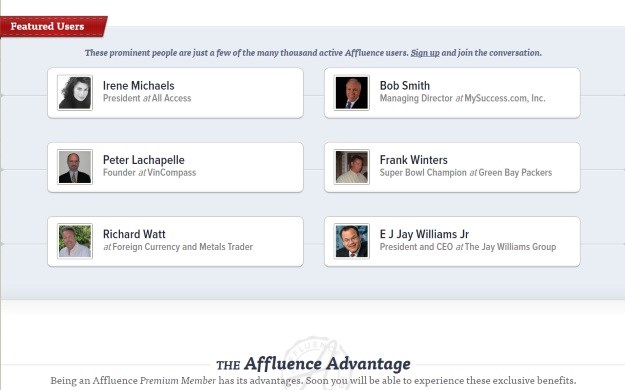Image resolution: width=625 pixels, height=390 pixels.
Task: Open the Irene Michaels name link
Action: tap(139, 85)
